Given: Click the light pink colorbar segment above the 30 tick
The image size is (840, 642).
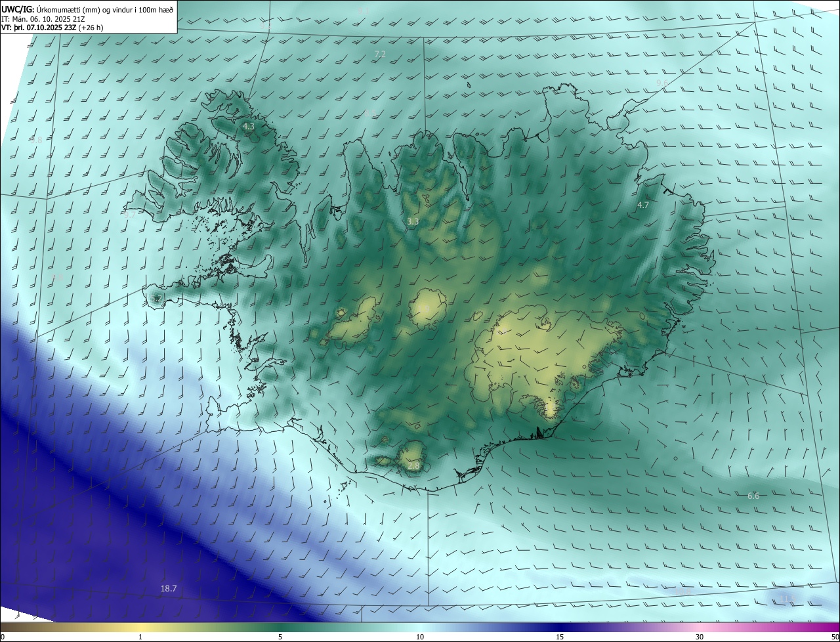Looking at the screenshot, I should tap(700, 627).
